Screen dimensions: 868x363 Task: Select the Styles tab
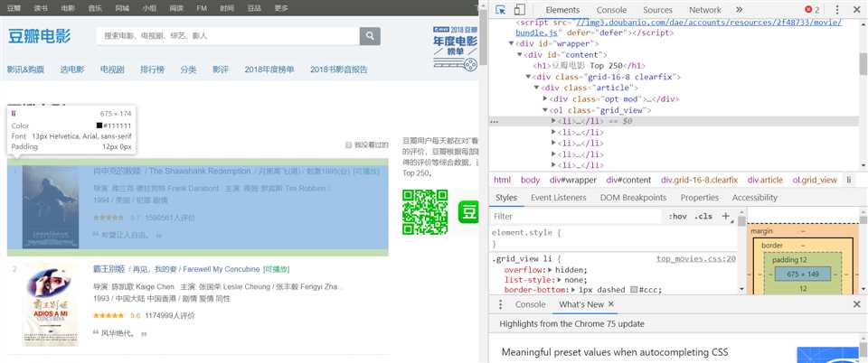(x=506, y=197)
